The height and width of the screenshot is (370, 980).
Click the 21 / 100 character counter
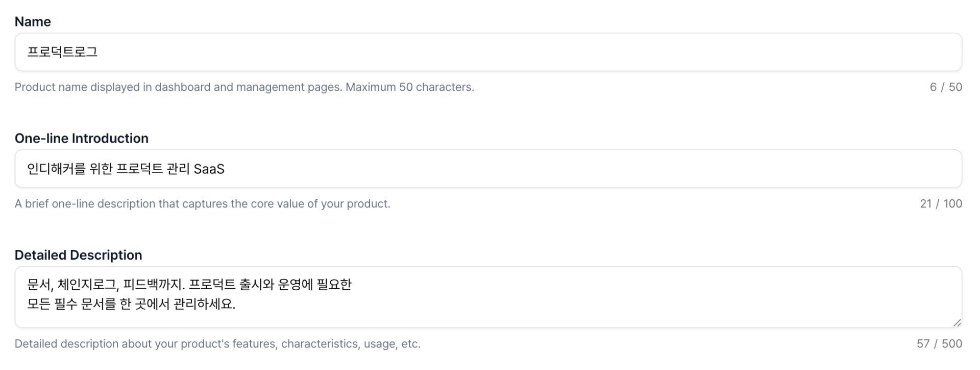coord(941,203)
